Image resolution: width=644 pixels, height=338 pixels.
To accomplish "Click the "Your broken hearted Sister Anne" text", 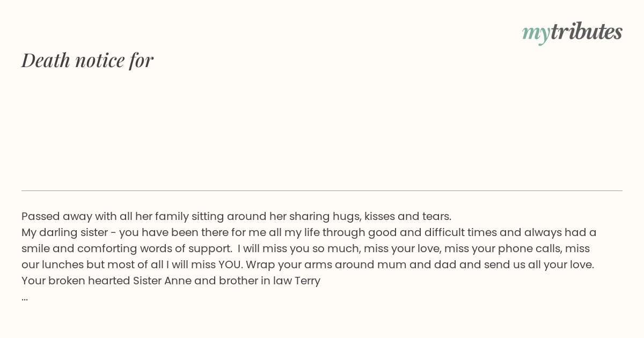I will click(106, 281).
